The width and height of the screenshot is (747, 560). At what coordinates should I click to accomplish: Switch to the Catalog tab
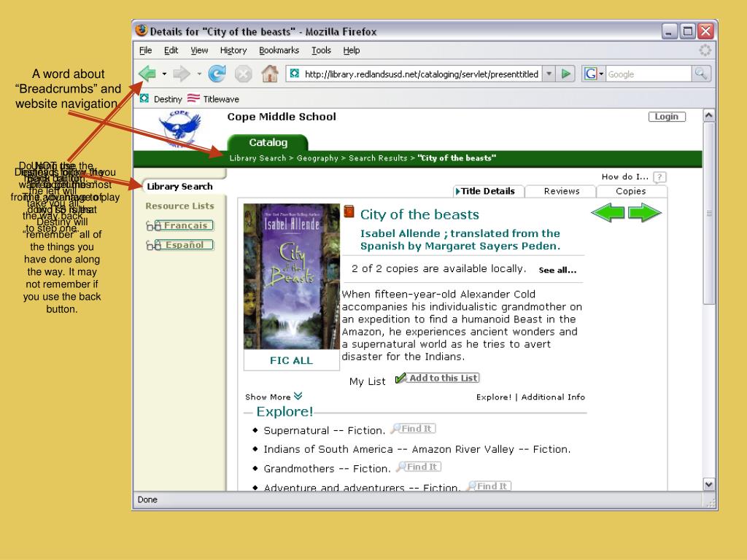(268, 142)
